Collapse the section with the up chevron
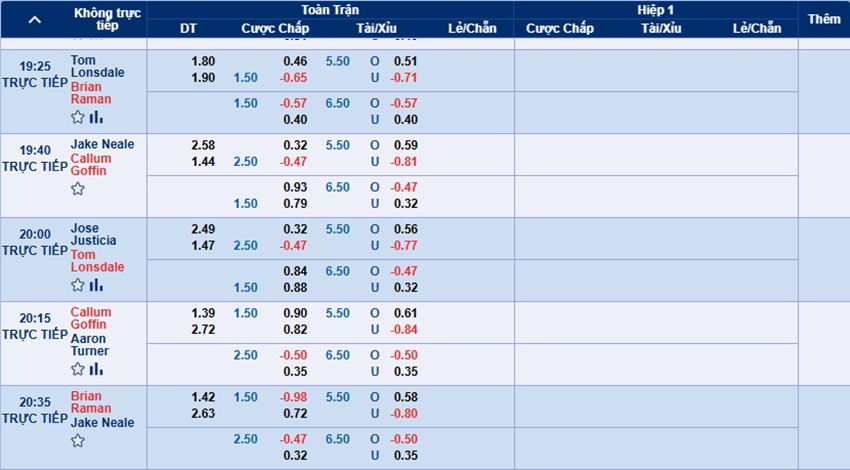This screenshot has height=470, width=850. pos(35,20)
